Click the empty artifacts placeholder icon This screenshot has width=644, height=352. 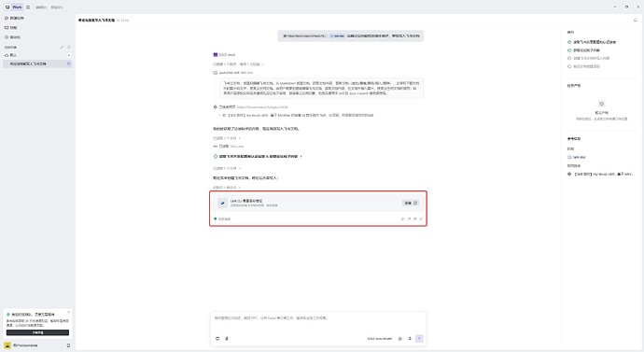pyautogui.click(x=601, y=104)
